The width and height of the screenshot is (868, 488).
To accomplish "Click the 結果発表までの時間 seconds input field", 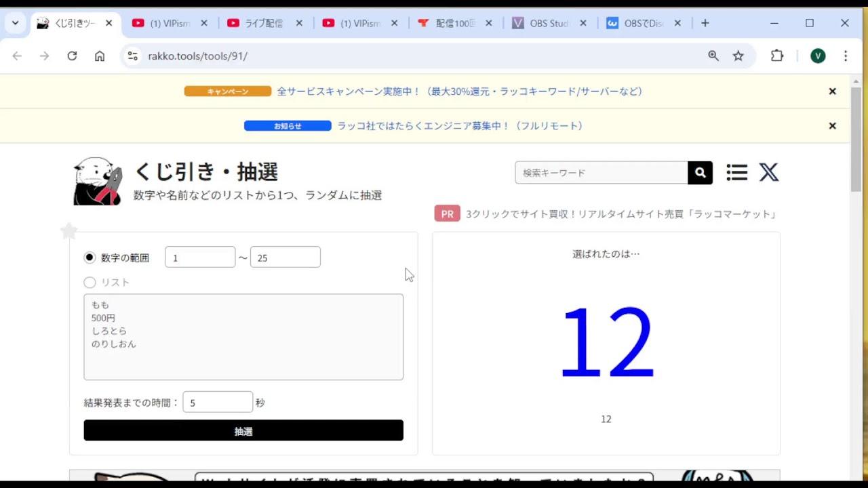I will [218, 401].
